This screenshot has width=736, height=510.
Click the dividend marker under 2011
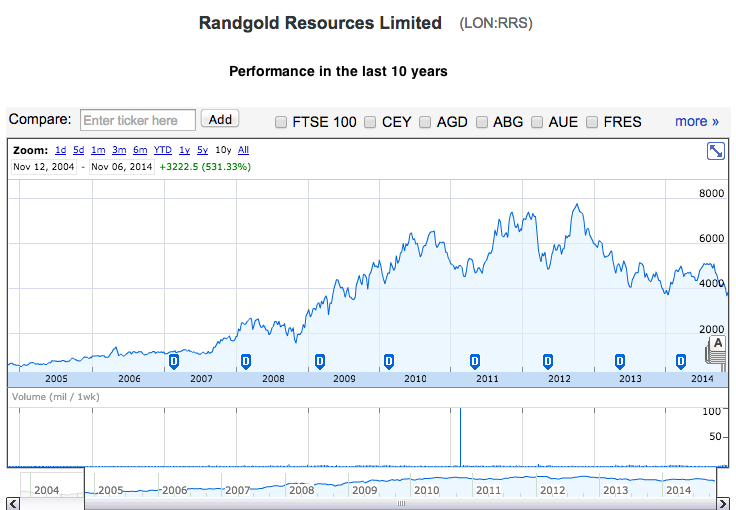475,360
